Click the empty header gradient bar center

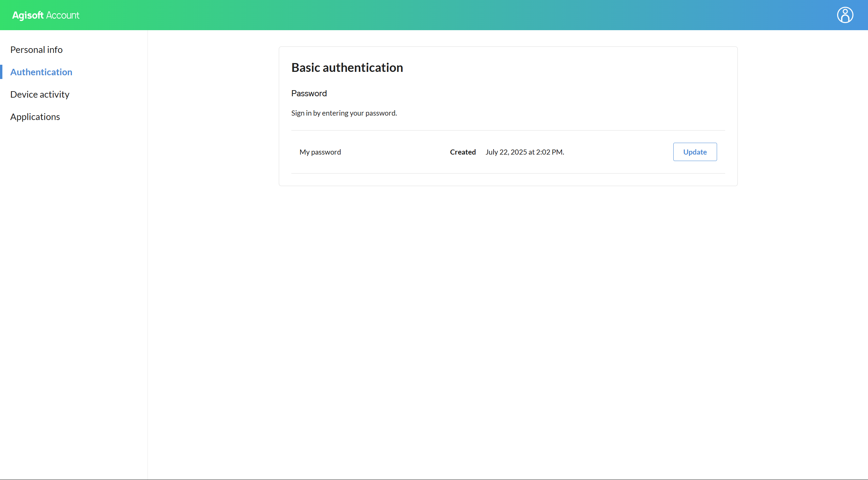(434, 15)
